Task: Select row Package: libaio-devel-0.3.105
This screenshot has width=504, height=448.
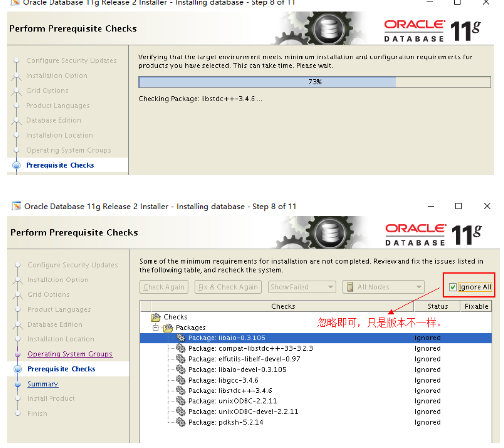Action: 316,370
